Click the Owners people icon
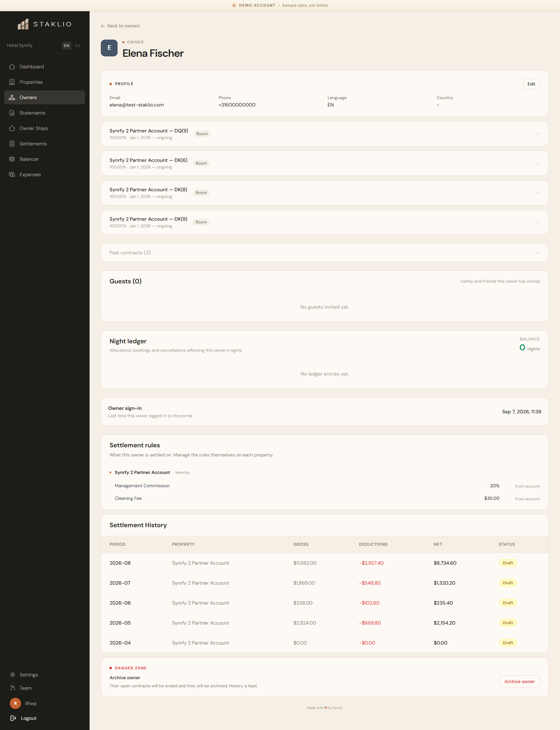 [12, 97]
